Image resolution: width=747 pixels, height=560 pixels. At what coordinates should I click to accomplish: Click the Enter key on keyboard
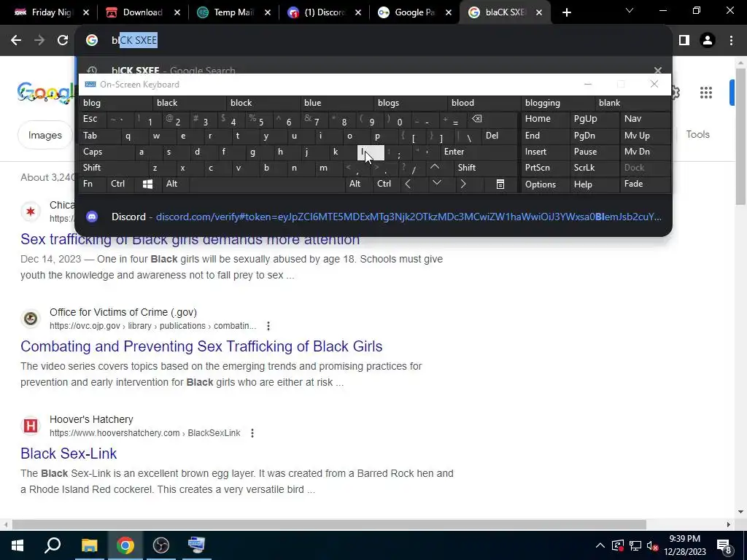coord(478,152)
